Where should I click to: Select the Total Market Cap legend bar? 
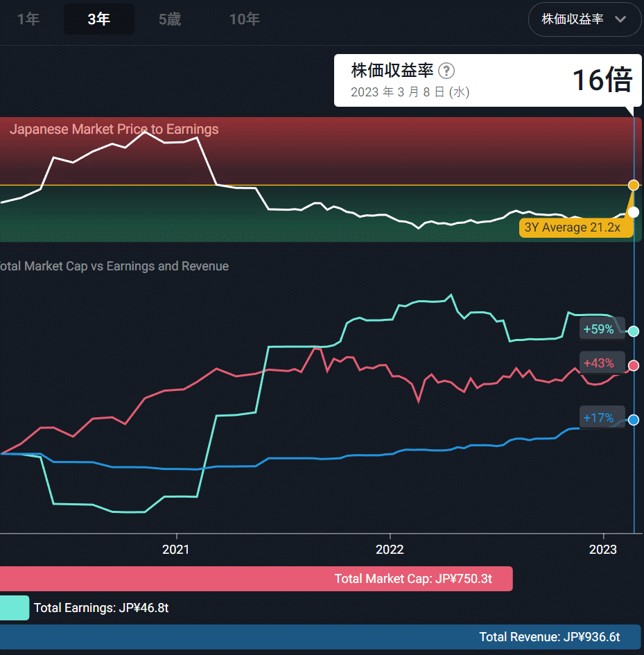pyautogui.click(x=412, y=579)
